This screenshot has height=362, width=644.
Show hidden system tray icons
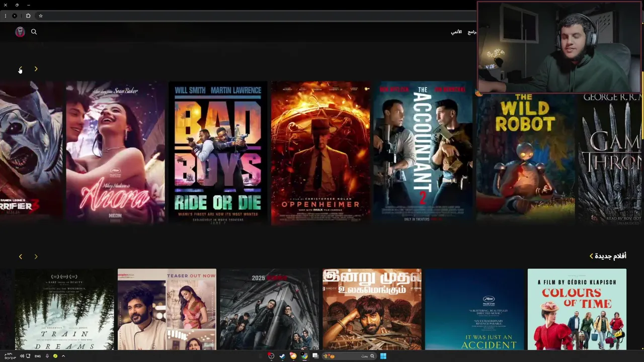point(63,356)
